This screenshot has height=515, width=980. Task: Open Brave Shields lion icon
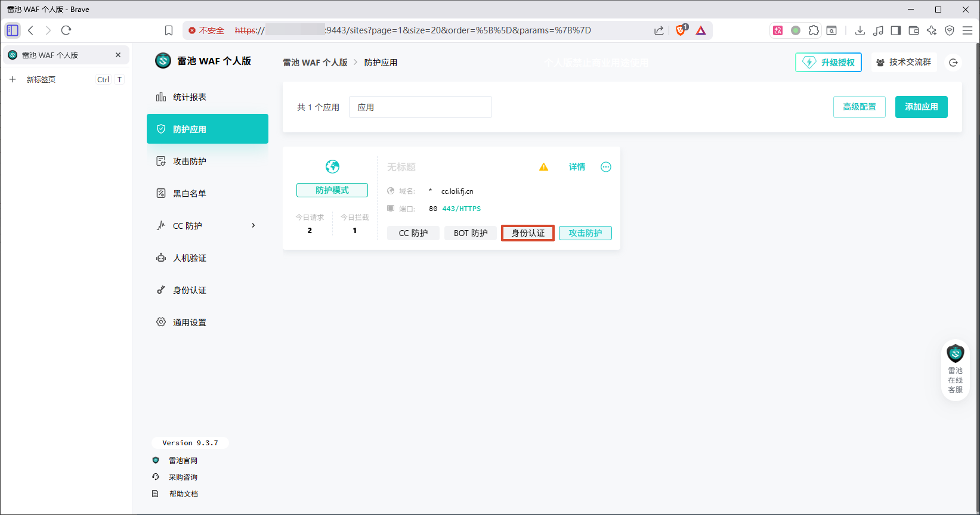pyautogui.click(x=681, y=30)
